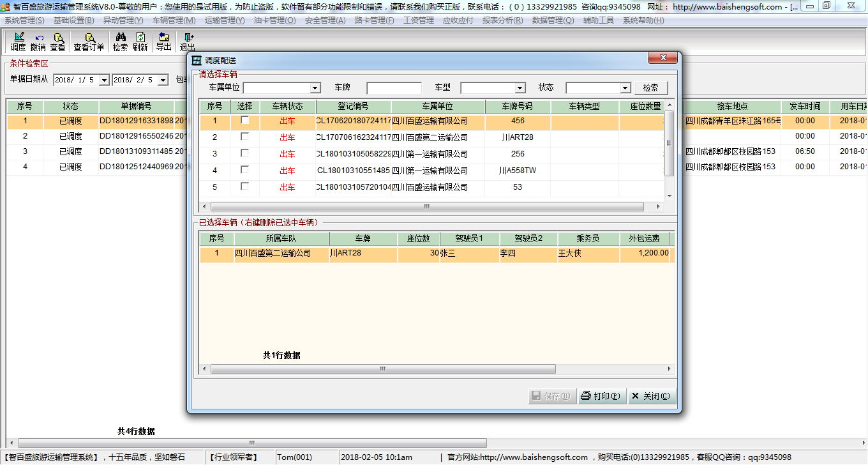Screen dimensions: 868x465
Task: Open the 系统管理(S) menu
Action: (x=24, y=20)
